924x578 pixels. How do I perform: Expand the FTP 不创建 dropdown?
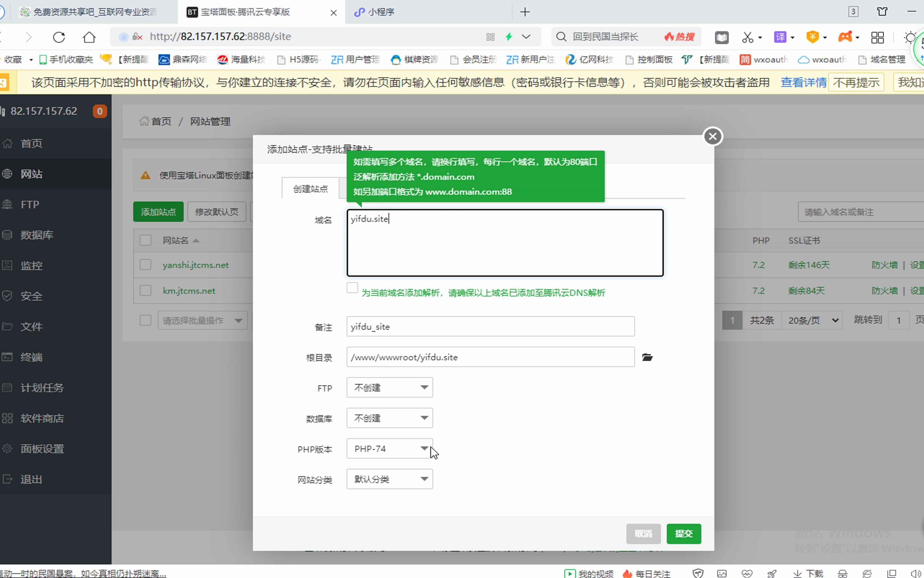(390, 387)
